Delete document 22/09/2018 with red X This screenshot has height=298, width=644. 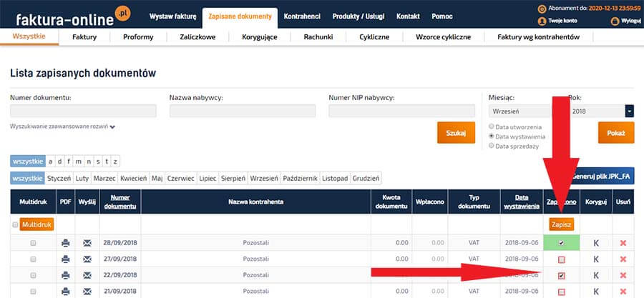pyautogui.click(x=623, y=275)
